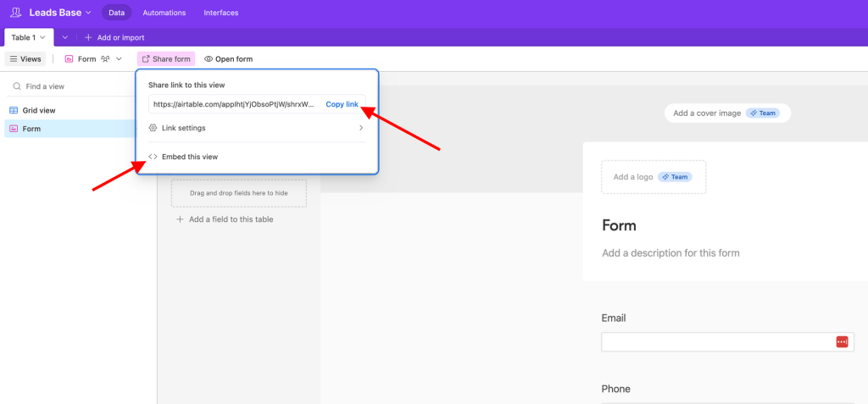Click the collaborative view people icon

click(x=105, y=58)
